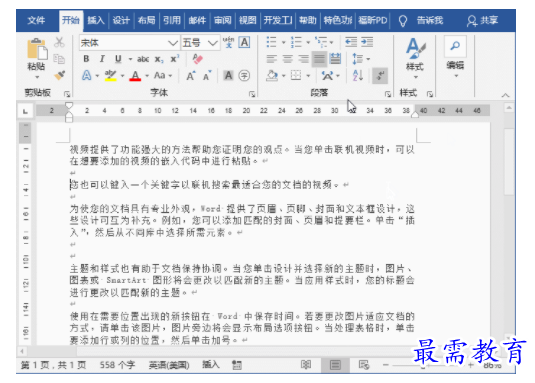This screenshot has width=535, height=383.
Task: Switch to the 视图 View tab
Action: (x=248, y=20)
